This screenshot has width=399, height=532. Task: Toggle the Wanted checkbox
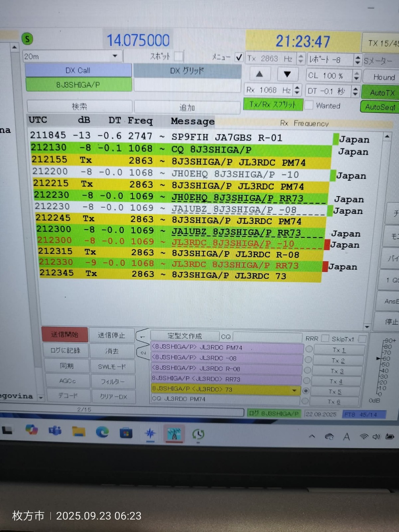pos(309,105)
